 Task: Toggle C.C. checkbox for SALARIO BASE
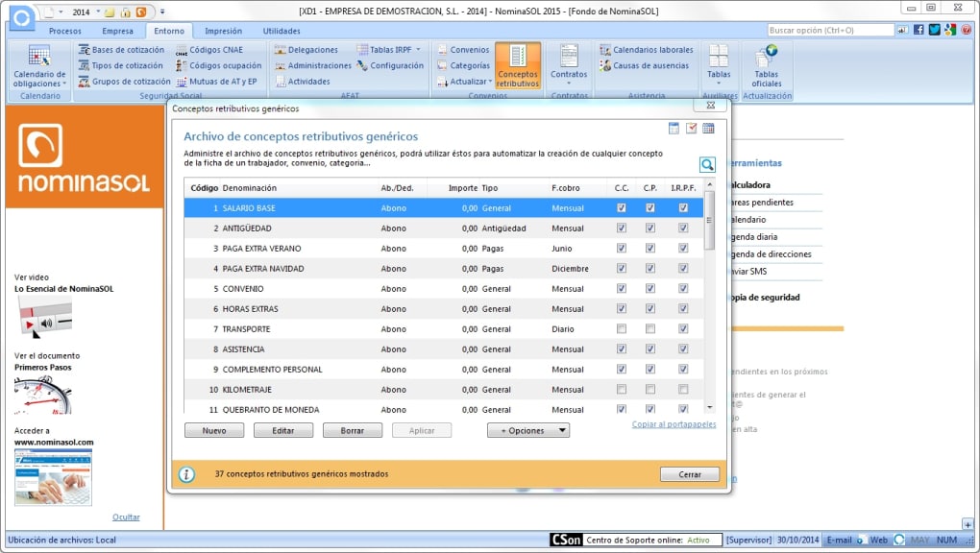point(622,208)
